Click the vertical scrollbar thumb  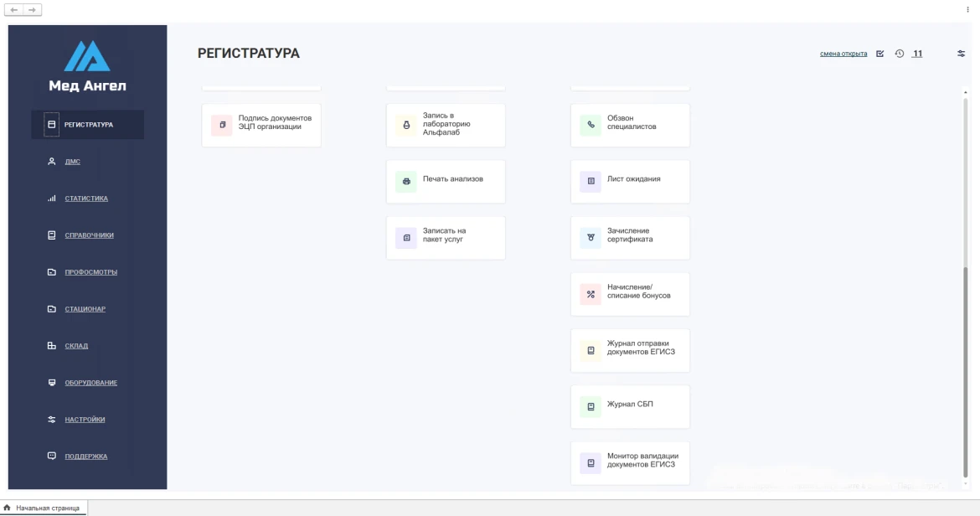(966, 372)
